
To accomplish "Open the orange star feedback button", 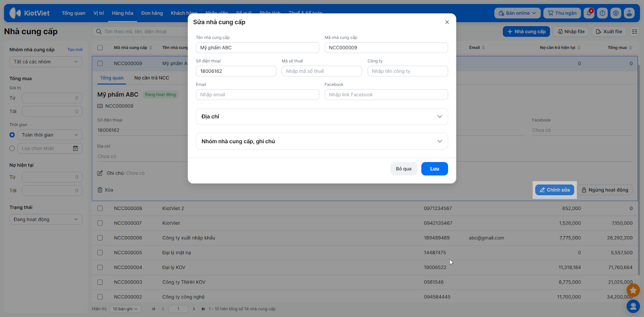I will [x=633, y=290].
